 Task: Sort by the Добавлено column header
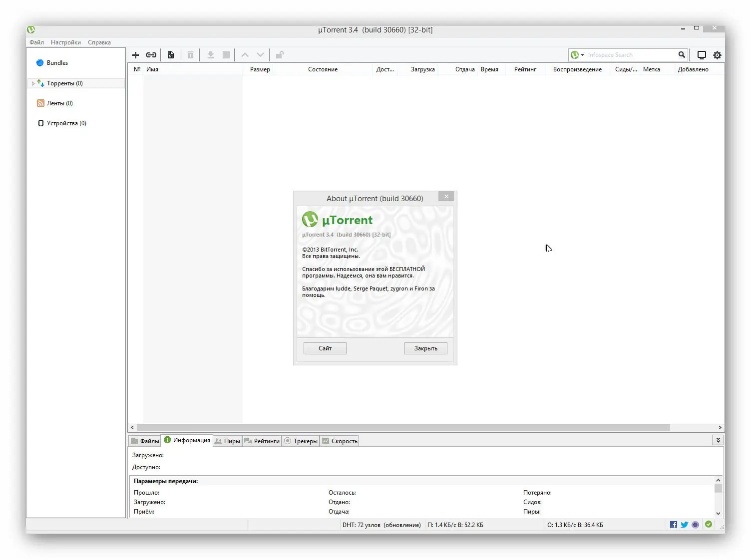[699, 69]
